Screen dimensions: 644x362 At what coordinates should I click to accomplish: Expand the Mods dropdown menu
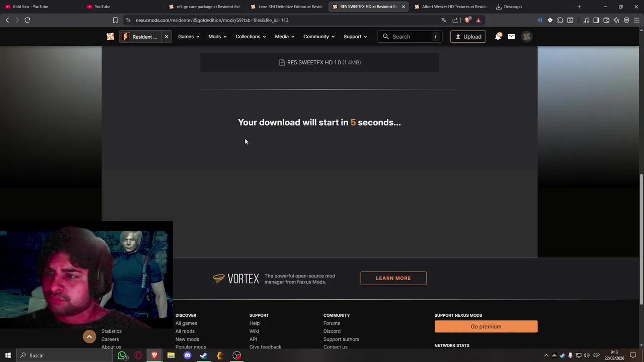pos(217,37)
